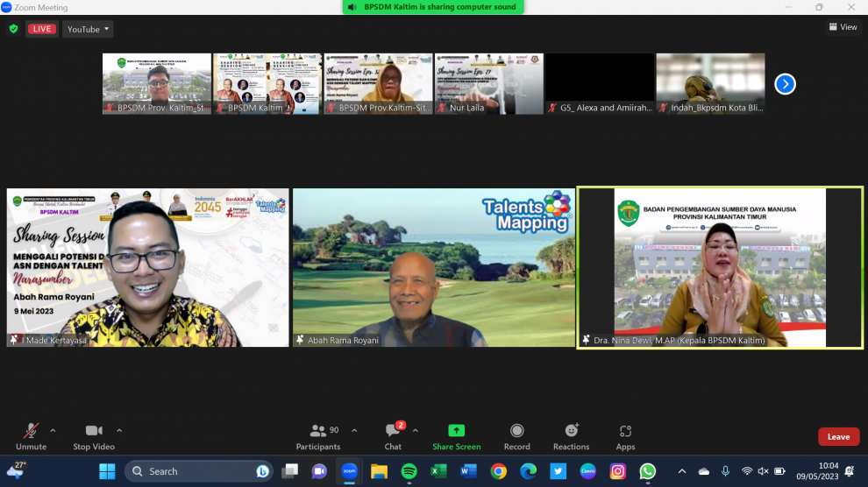Leave the meeting
This screenshot has width=868, height=487.
838,436
